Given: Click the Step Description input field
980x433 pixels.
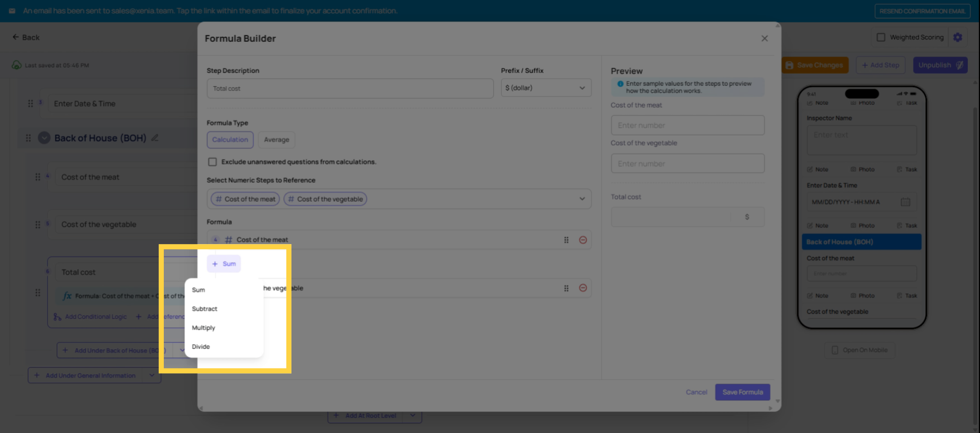Looking at the screenshot, I should coord(350,88).
